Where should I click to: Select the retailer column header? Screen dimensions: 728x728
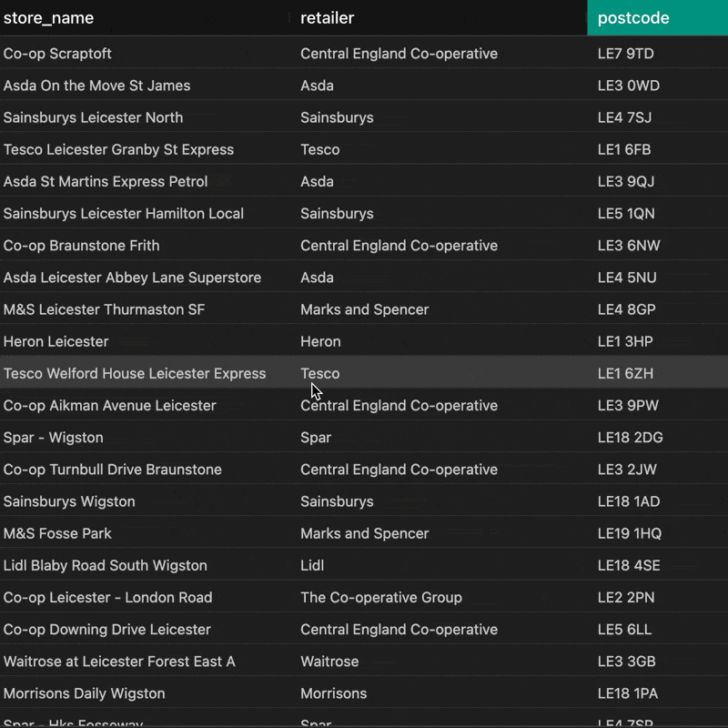coord(327,18)
